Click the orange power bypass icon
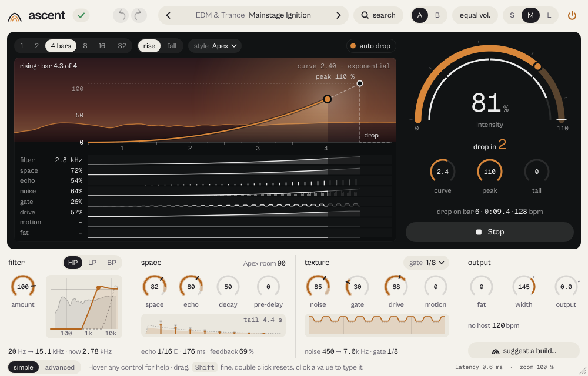Screen dimensions: 588x376 (x=572, y=15)
